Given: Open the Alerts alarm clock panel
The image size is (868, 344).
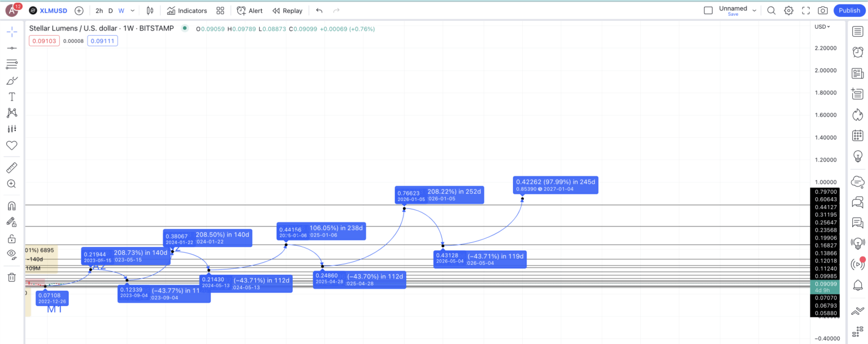Looking at the screenshot, I should tap(857, 52).
